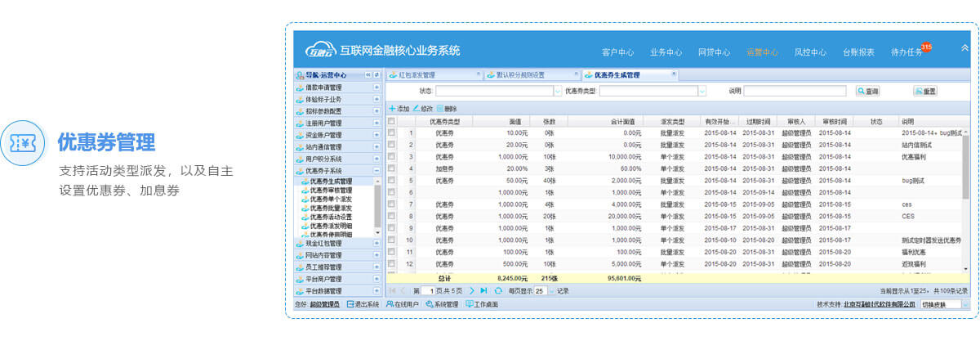Click the 查询 search button
The image size is (980, 350).
point(867,92)
